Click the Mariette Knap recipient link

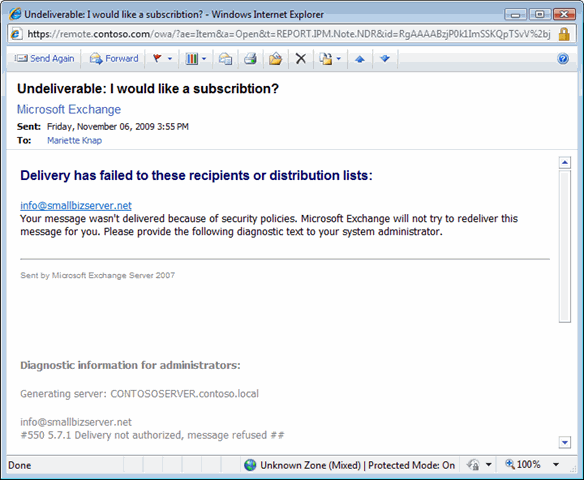pyautogui.click(x=74, y=140)
